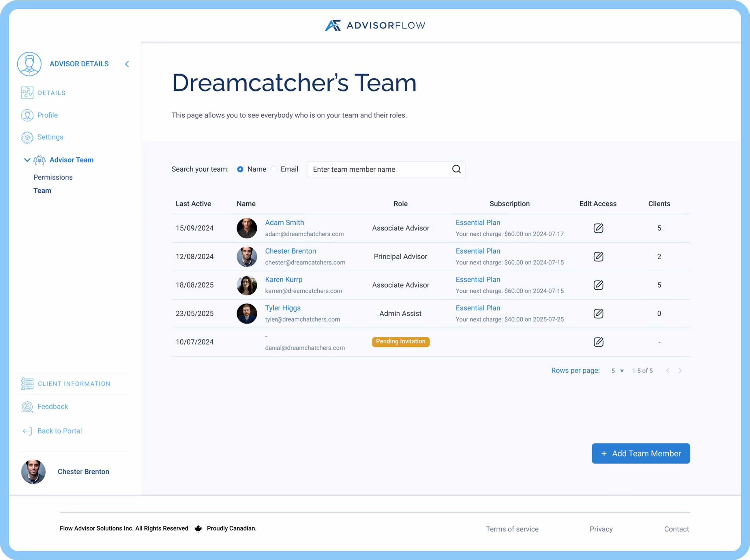Click Chester Brenton's Essential Plan link
750x560 pixels.
[x=477, y=251]
